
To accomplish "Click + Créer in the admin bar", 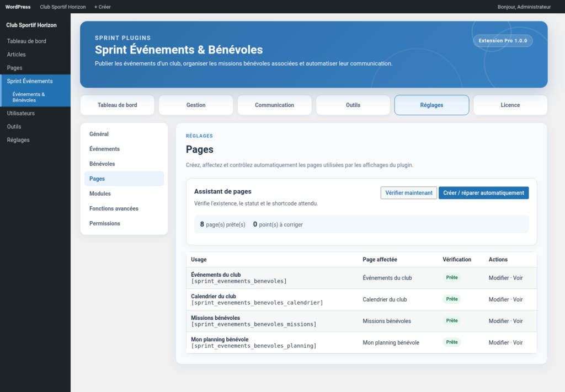I will pyautogui.click(x=102, y=7).
